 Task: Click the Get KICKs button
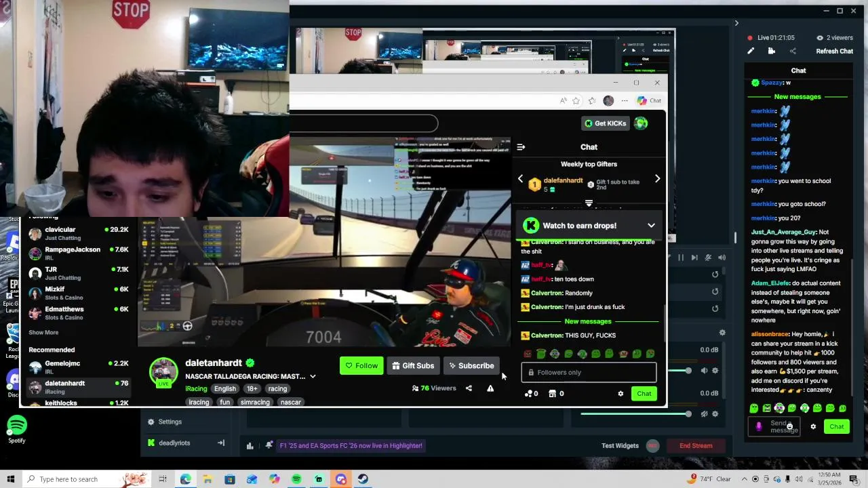(x=605, y=123)
